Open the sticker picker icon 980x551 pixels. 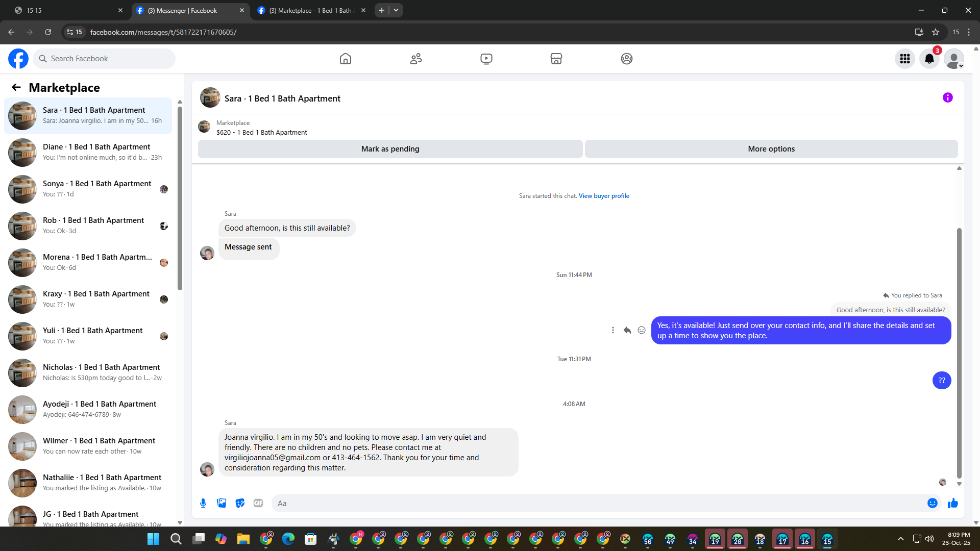[240, 503]
